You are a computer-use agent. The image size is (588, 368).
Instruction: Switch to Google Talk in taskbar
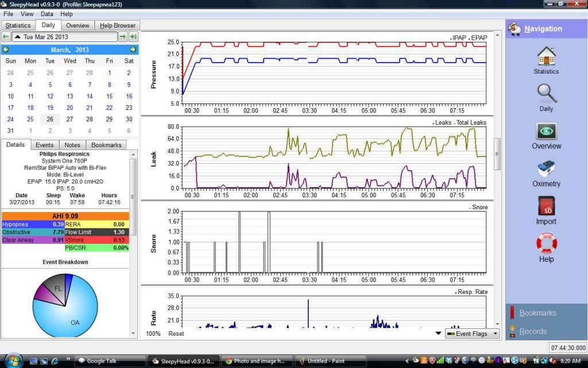coord(109,361)
